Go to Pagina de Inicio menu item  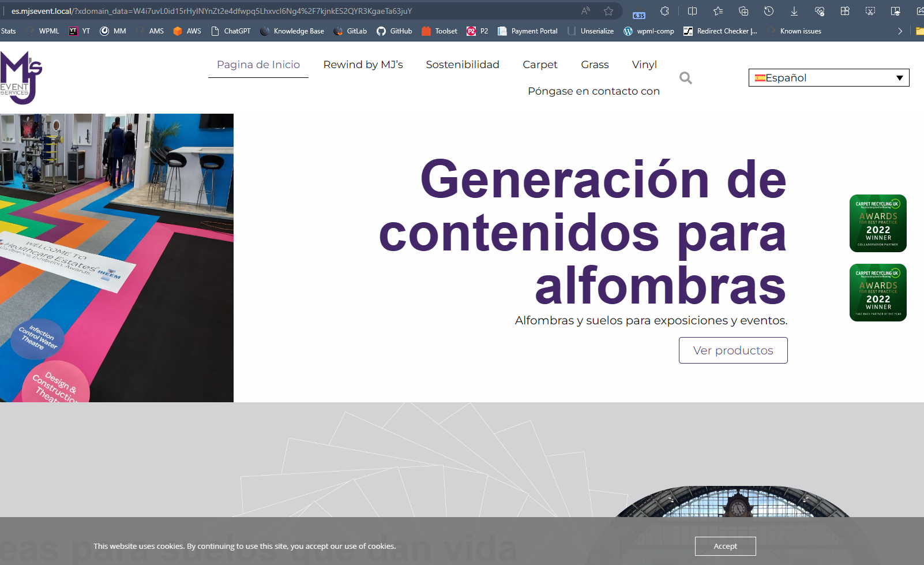point(258,65)
